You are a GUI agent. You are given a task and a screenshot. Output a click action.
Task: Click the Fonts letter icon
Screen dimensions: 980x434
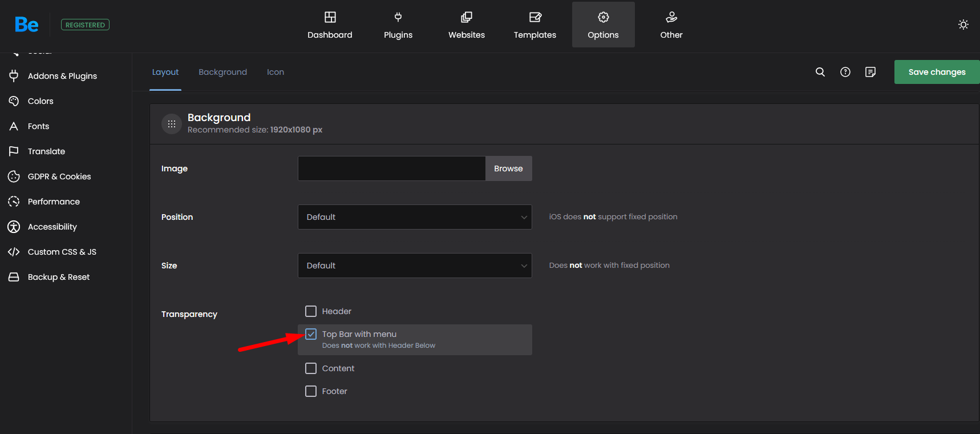(x=14, y=126)
